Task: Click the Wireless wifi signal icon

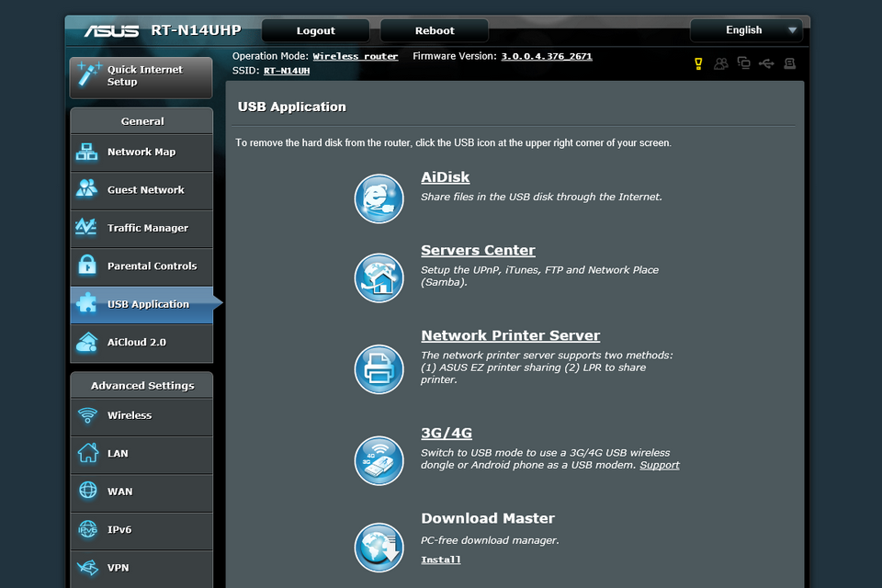Action: [x=87, y=415]
